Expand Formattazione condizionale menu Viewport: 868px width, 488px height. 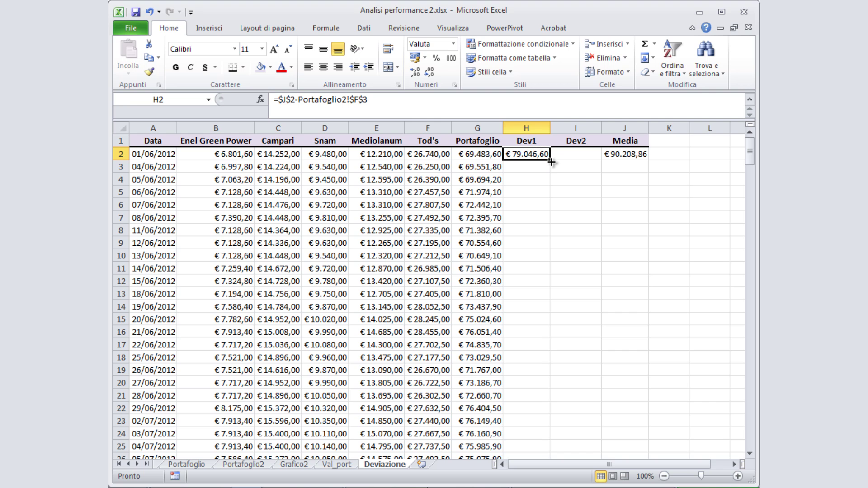click(520, 44)
